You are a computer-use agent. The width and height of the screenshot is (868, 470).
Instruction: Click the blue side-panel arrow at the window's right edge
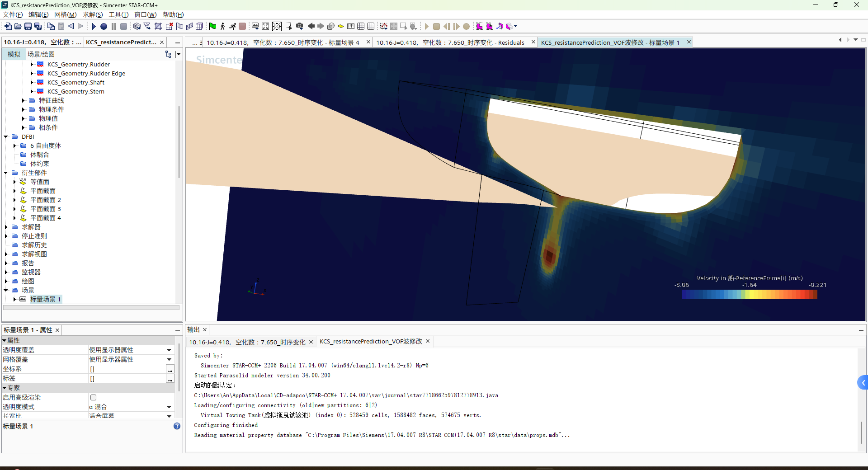pyautogui.click(x=863, y=383)
